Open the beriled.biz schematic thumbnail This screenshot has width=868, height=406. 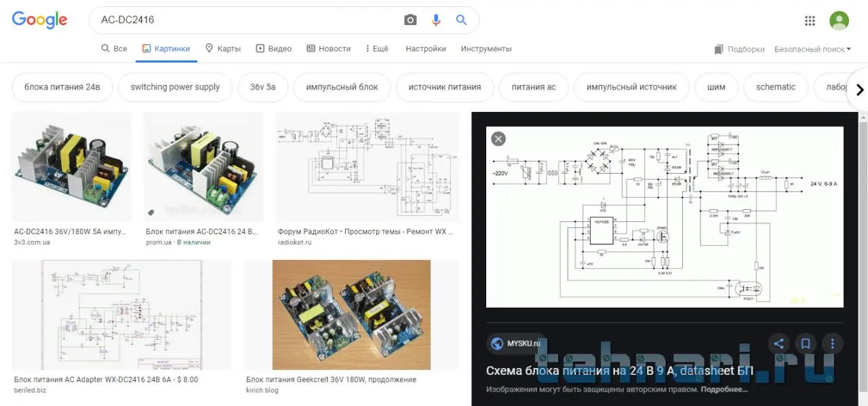(x=122, y=314)
